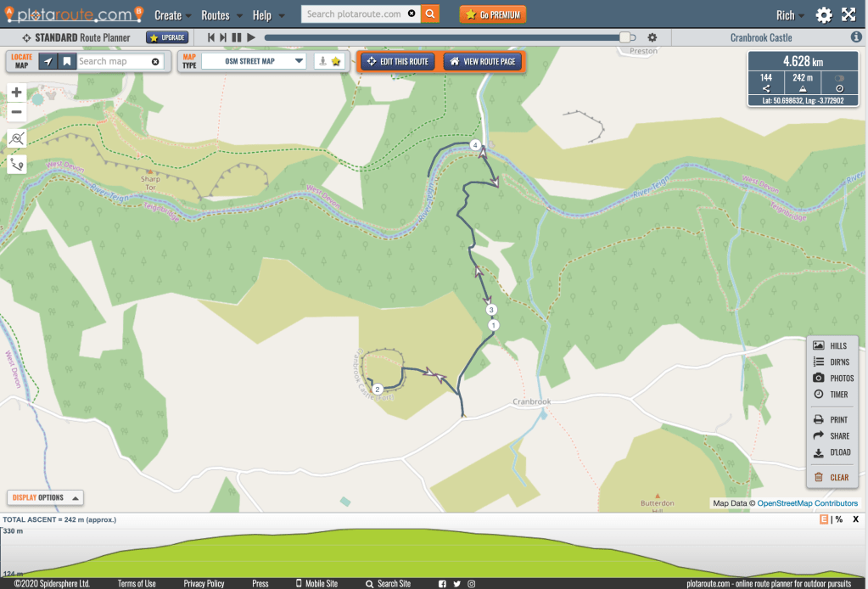Open the Create menu
The width and height of the screenshot is (868, 589).
172,15
